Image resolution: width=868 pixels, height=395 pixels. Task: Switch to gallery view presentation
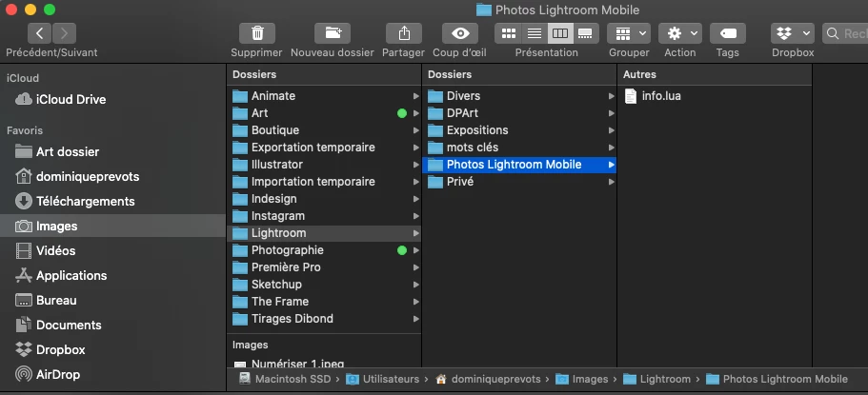coord(586,33)
